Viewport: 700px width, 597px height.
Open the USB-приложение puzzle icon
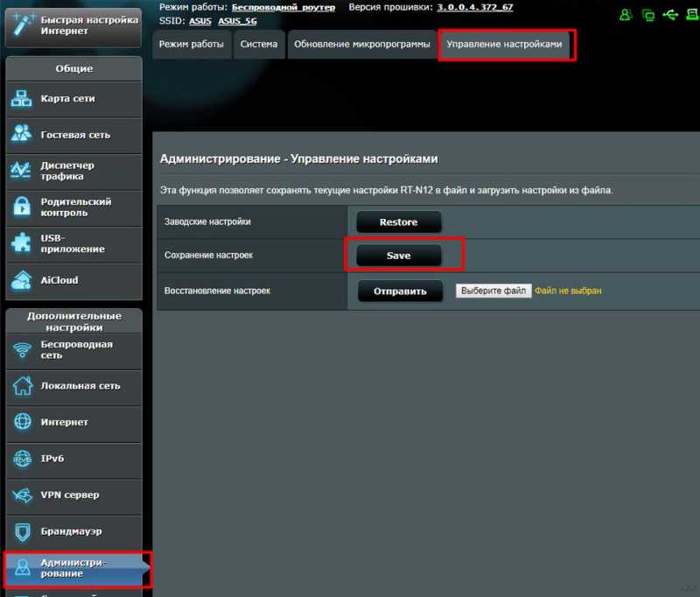21,242
